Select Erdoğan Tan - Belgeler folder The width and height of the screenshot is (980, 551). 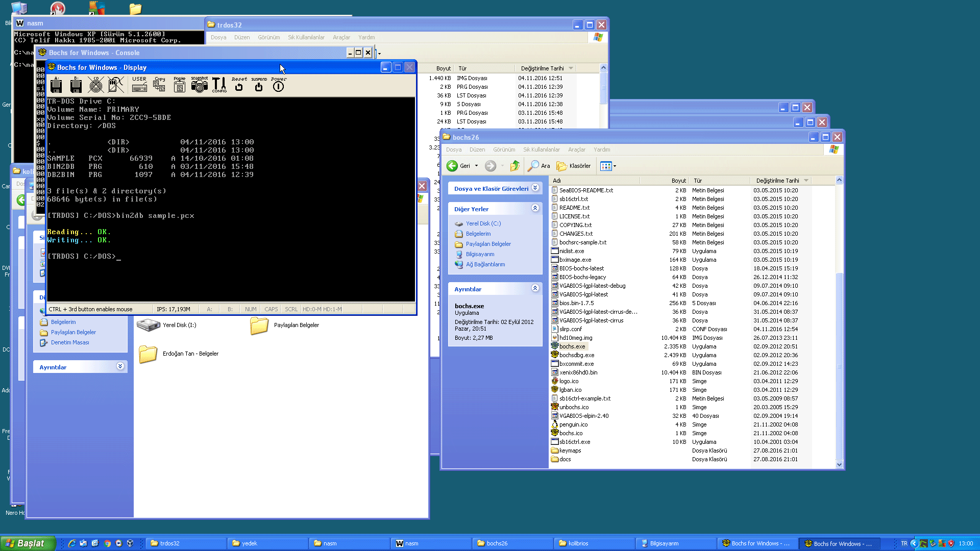(179, 354)
